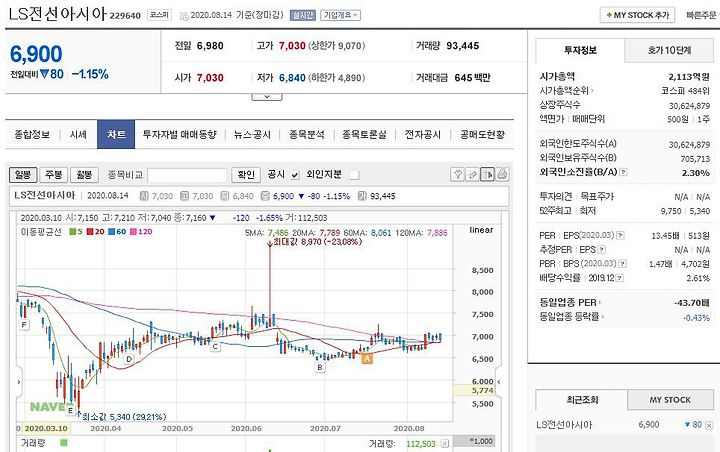Remove LS전선아시아 from recent list with x
The image size is (720, 452).
click(709, 425)
